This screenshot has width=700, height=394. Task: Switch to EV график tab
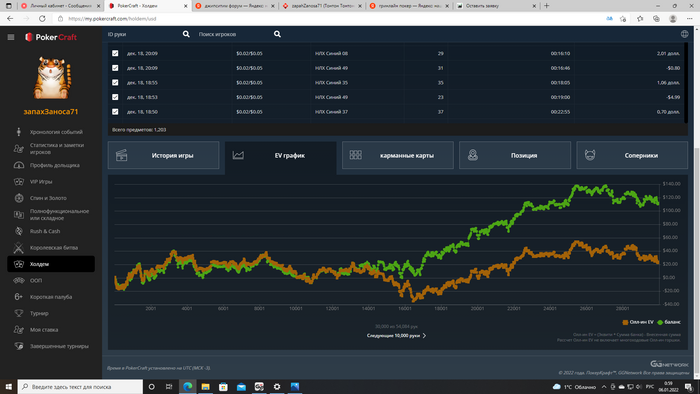[280, 155]
